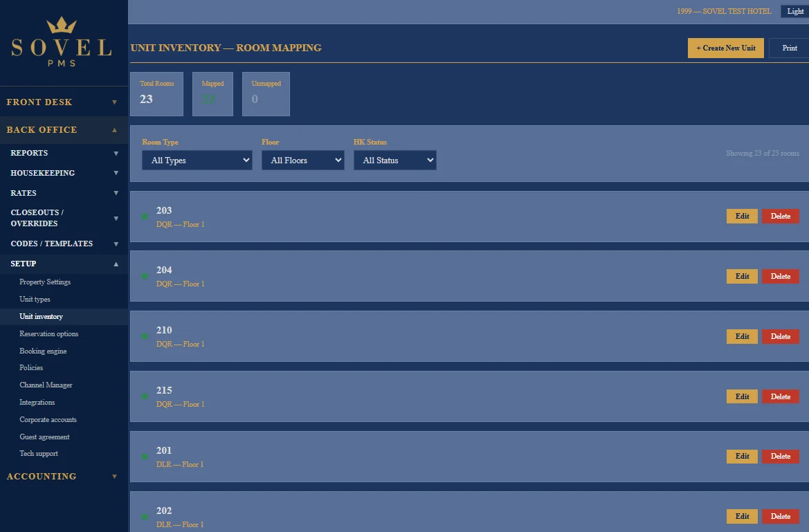Open the HK Status dropdown

pyautogui.click(x=394, y=160)
